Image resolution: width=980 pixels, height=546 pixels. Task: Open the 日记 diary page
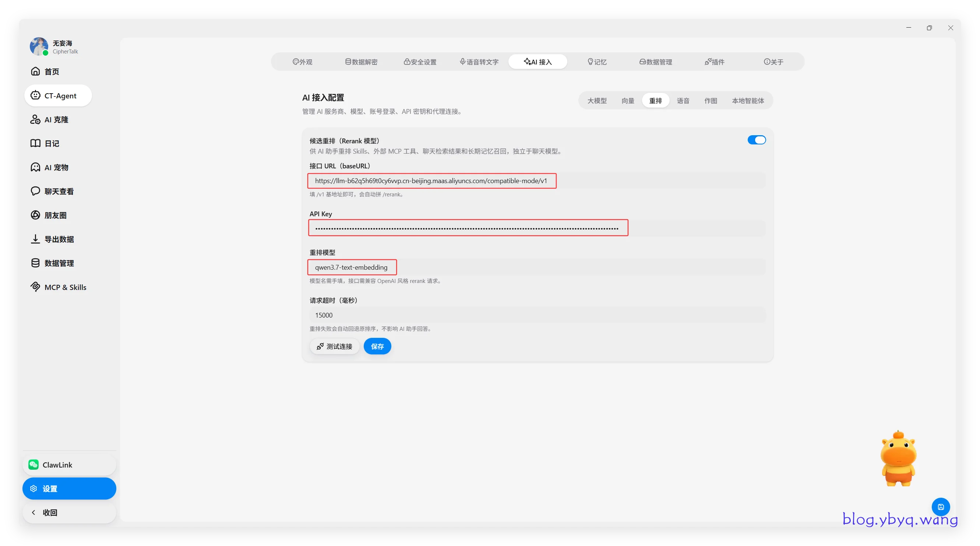coord(45,144)
